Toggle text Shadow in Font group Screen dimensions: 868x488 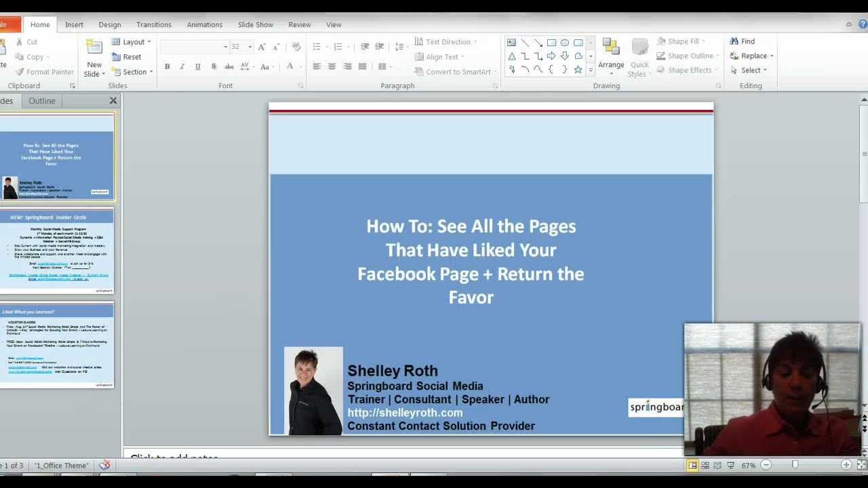(214, 66)
